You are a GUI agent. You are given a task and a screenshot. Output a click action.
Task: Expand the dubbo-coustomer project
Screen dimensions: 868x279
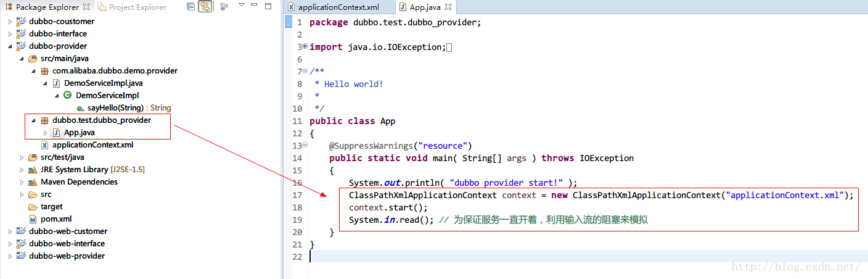[10, 22]
